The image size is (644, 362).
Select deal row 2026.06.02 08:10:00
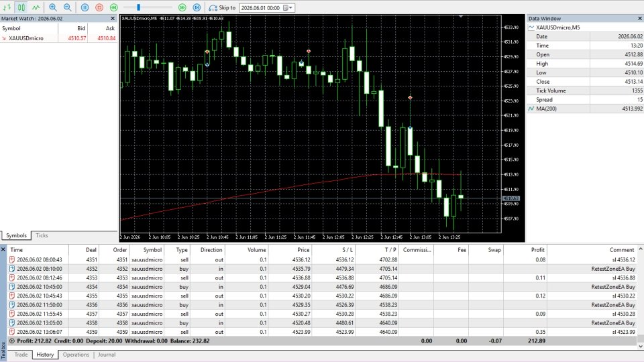tap(323, 268)
